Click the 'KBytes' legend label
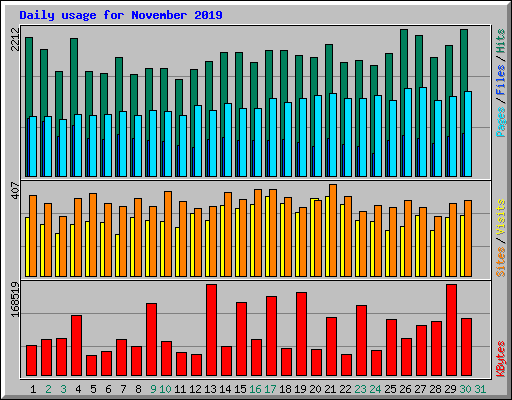This screenshot has width=512, height=400. (500, 359)
